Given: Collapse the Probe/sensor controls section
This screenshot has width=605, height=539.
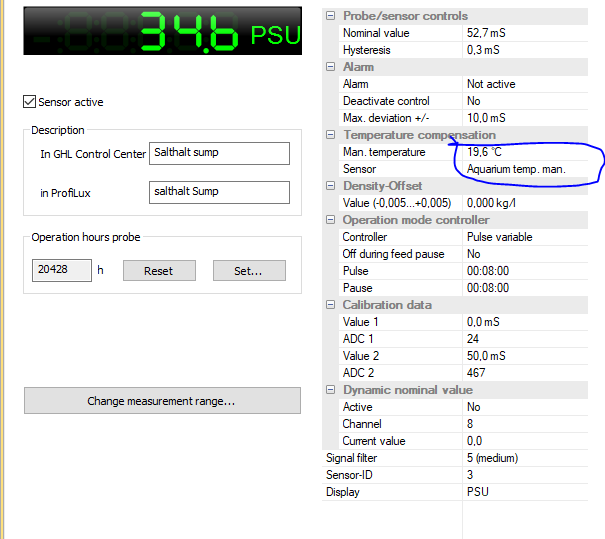Looking at the screenshot, I should 330,16.
